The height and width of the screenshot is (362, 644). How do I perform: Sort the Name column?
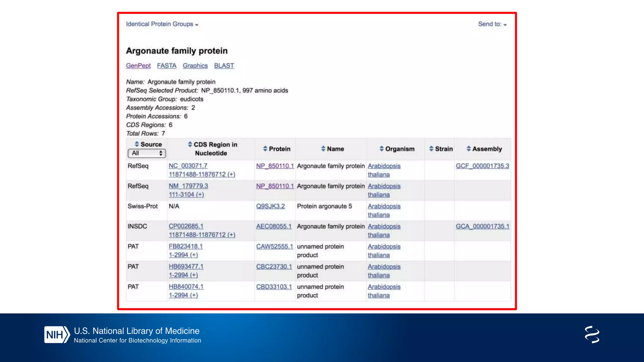pos(323,149)
